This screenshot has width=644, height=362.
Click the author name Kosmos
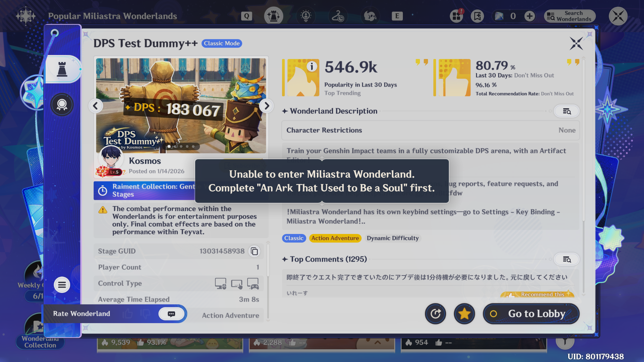145,161
